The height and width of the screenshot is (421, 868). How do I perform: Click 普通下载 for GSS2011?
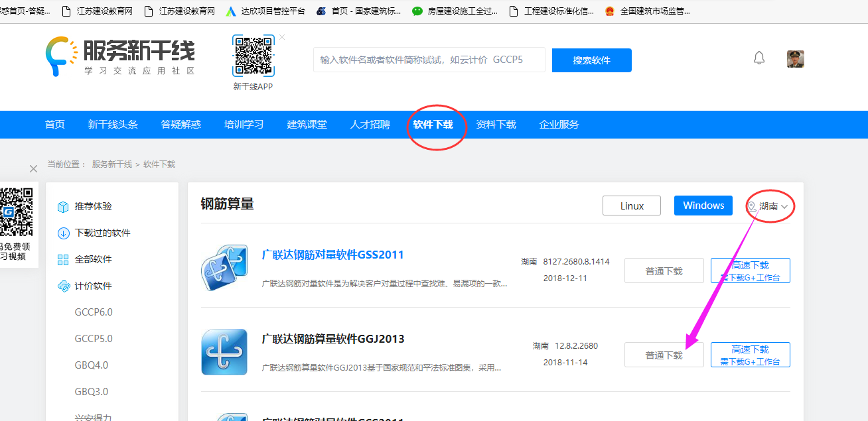pos(664,271)
